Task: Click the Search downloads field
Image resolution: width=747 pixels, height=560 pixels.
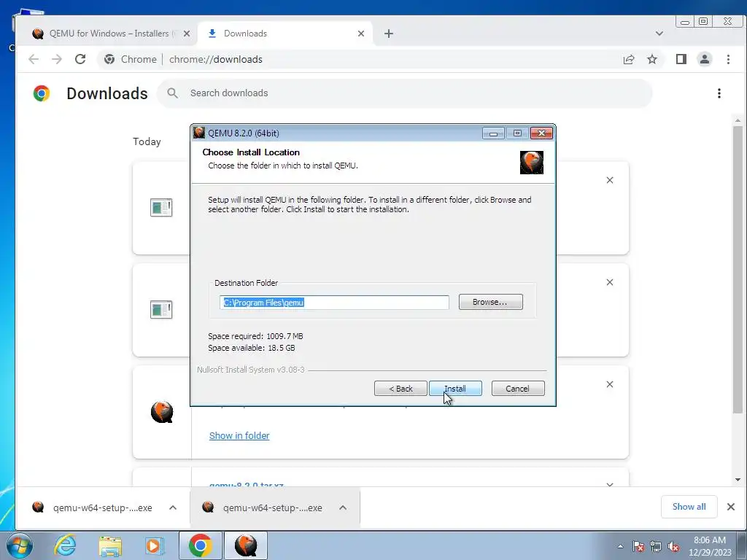Action: tap(405, 93)
